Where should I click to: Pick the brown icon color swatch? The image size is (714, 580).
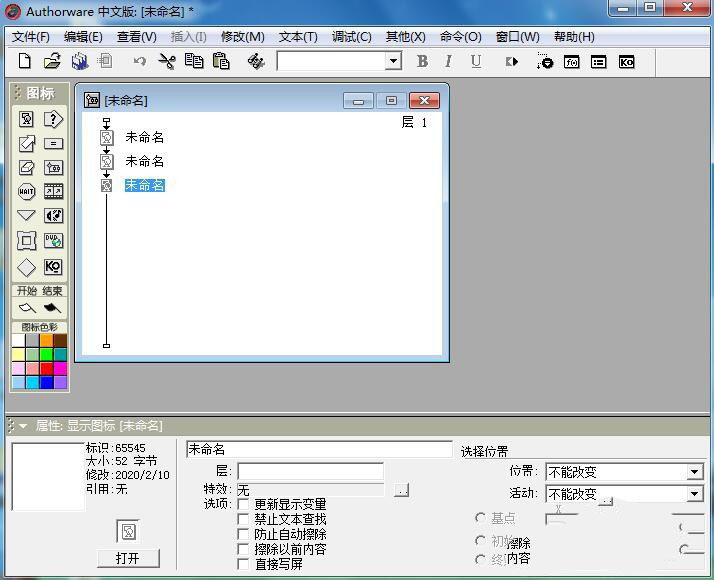coord(61,341)
